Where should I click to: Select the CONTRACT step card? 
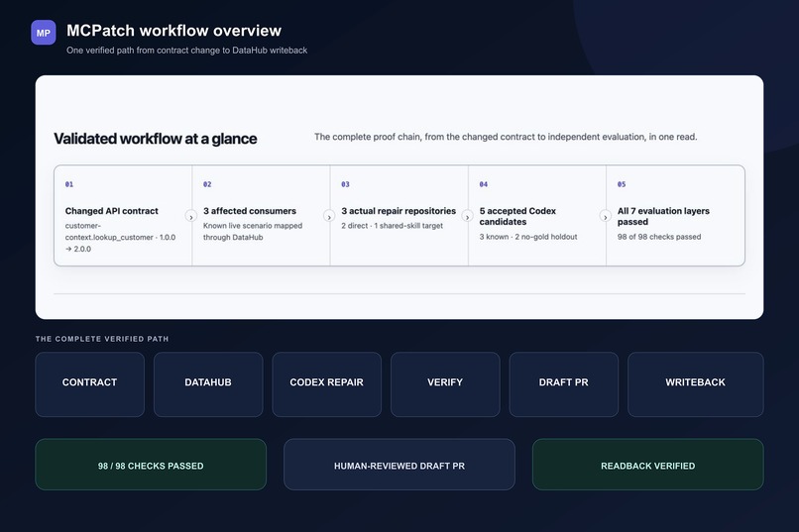click(89, 384)
